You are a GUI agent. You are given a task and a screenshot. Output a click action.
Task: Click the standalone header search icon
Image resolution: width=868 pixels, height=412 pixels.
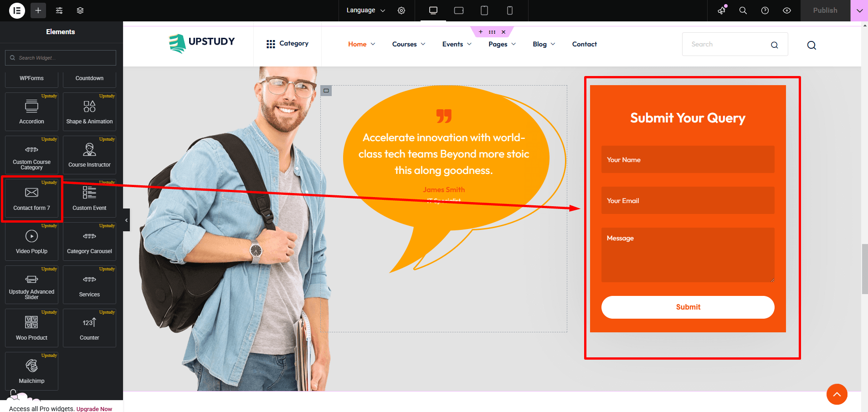click(812, 45)
